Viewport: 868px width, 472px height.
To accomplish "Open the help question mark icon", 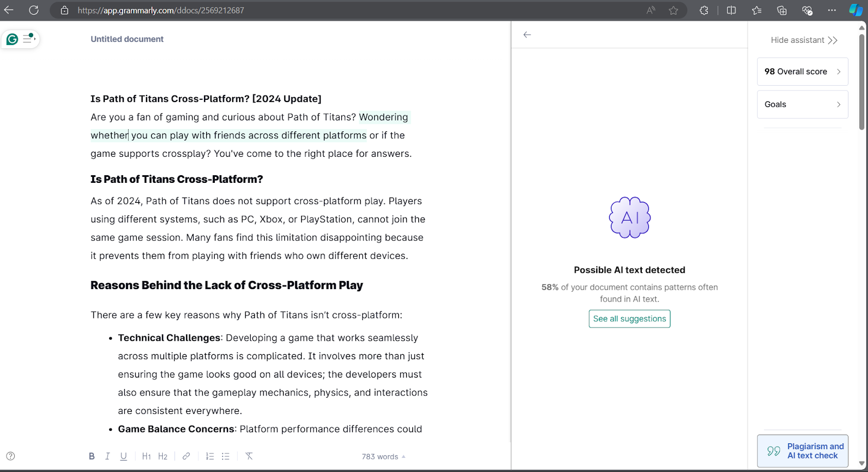I will click(x=10, y=456).
